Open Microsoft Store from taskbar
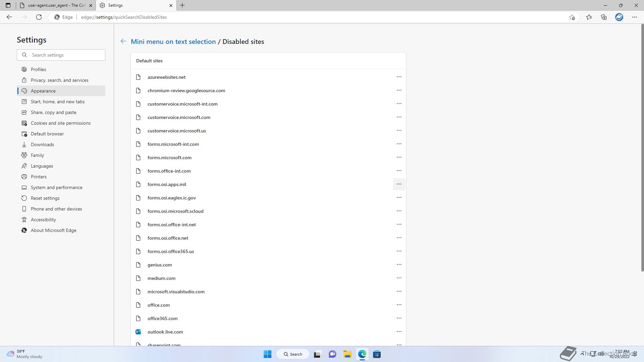Viewport: 644px width, 362px height. (x=377, y=354)
